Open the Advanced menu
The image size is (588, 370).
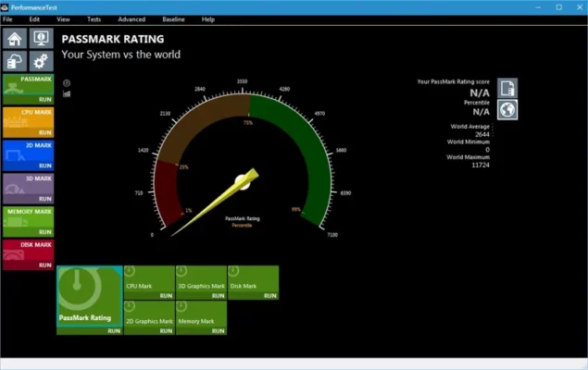131,19
